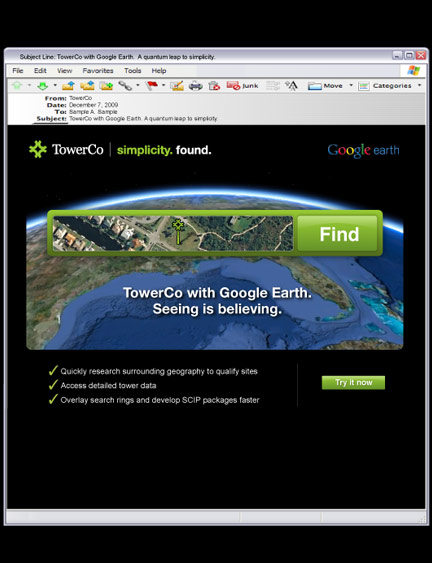Mark the message as Junk

pos(242,86)
